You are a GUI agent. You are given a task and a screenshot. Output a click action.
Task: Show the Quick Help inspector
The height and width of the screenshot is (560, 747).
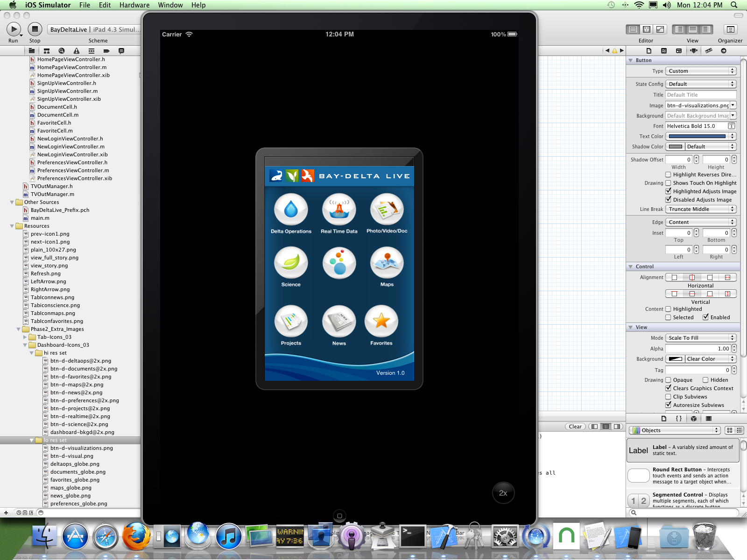(664, 51)
